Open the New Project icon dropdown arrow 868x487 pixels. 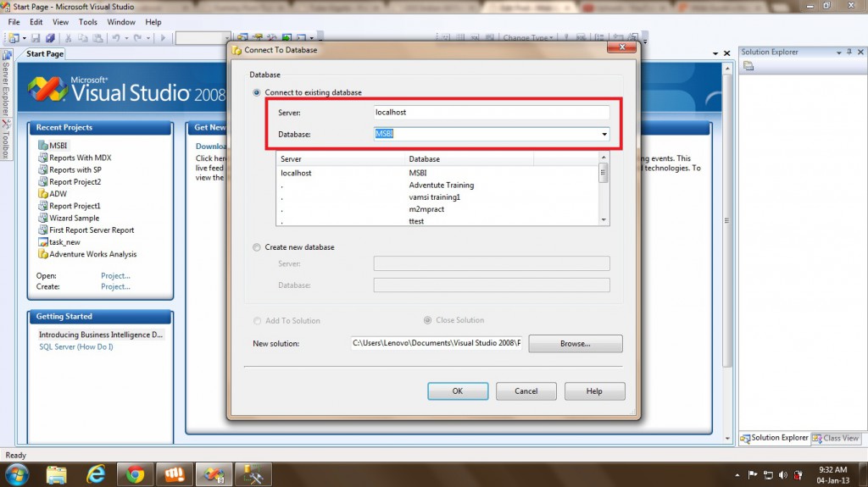coord(25,38)
